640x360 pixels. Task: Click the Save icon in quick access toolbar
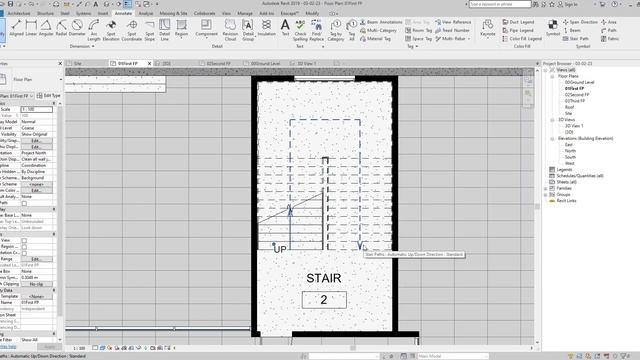coord(10,4)
